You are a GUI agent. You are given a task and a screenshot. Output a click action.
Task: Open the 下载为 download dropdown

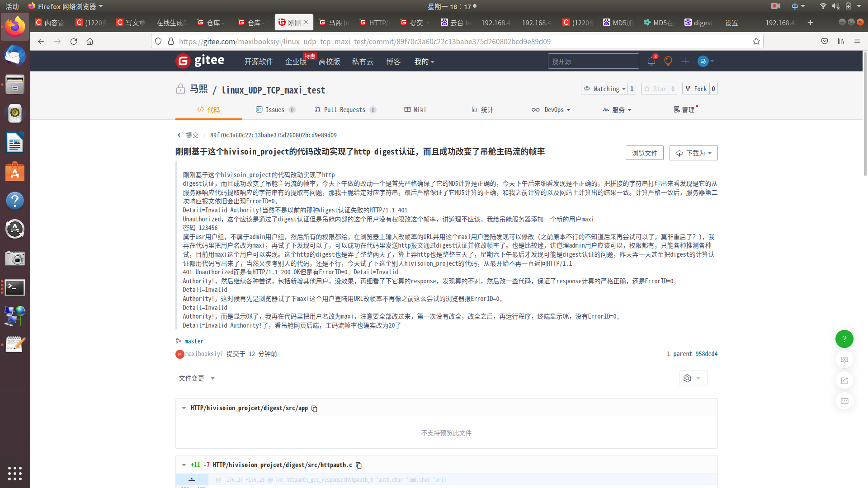pos(693,153)
